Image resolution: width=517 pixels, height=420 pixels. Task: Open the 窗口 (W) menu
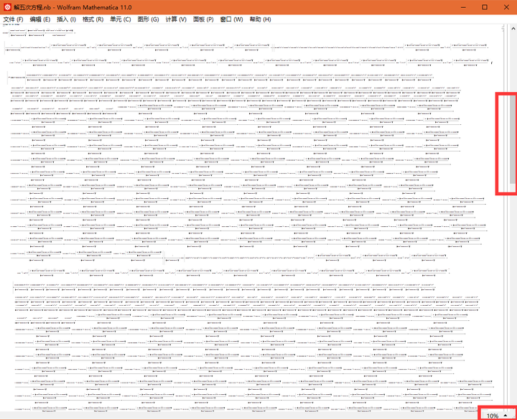click(231, 19)
